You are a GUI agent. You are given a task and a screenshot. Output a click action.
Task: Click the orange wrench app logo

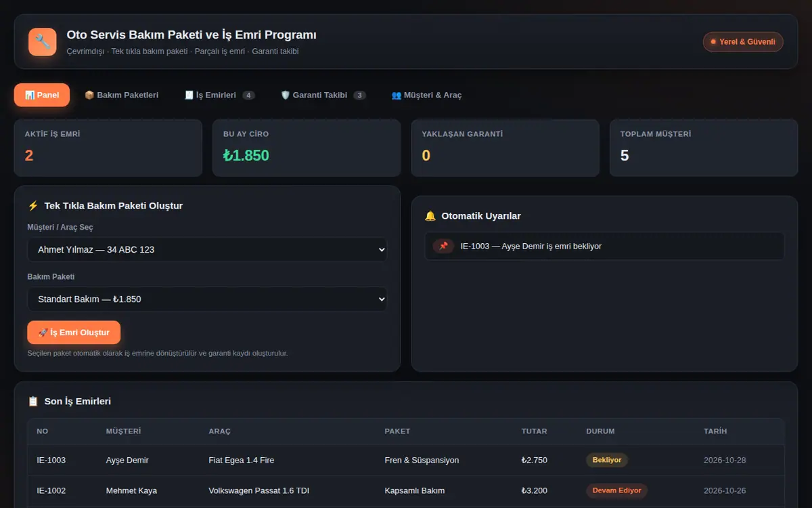point(42,42)
